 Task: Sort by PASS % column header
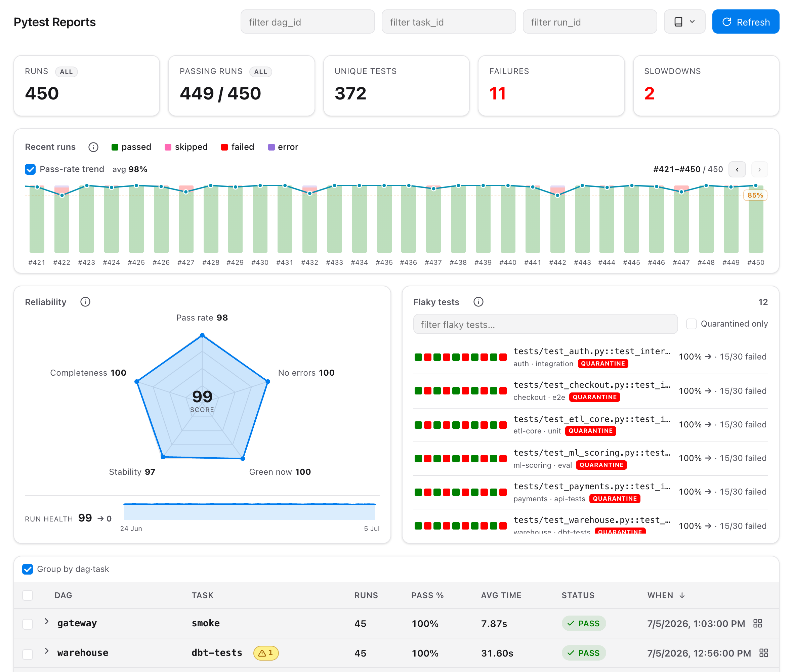pos(427,595)
